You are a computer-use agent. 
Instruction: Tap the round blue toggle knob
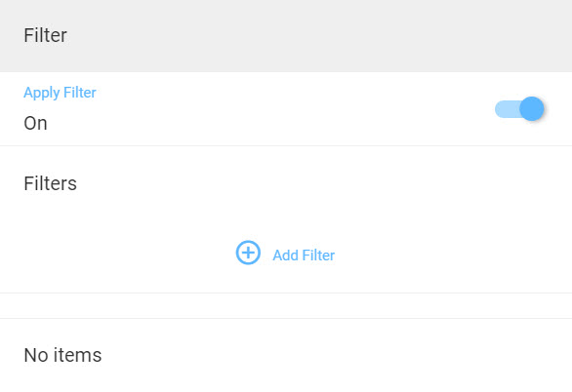(532, 108)
